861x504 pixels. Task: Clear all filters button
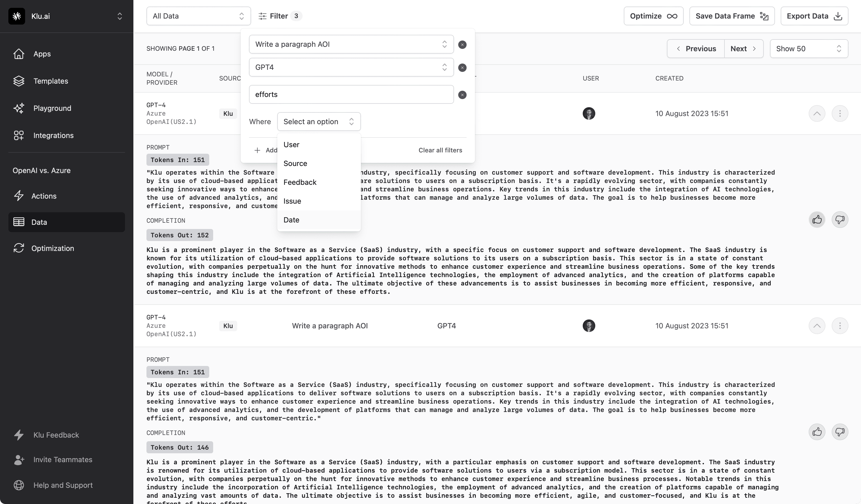point(440,150)
